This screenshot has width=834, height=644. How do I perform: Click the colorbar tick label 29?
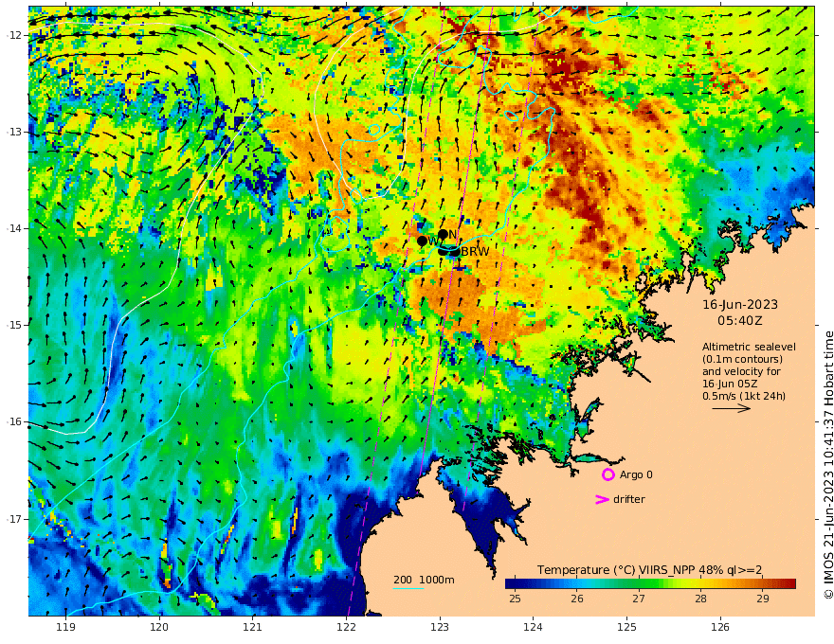coord(763,599)
